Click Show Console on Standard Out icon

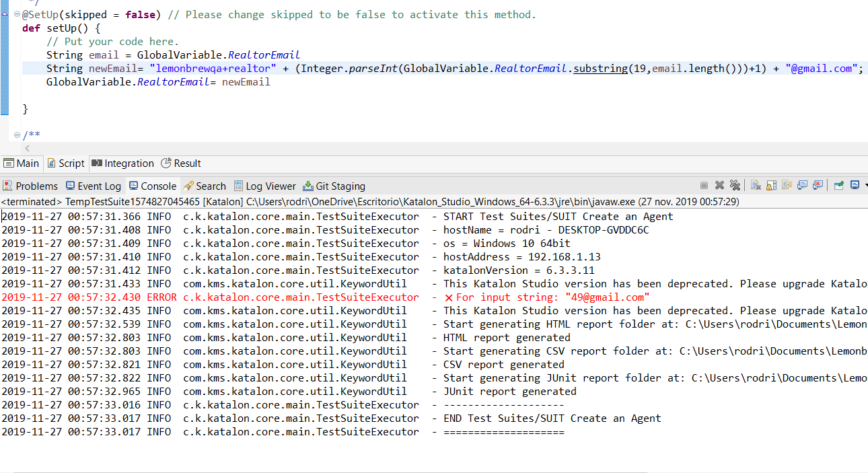tap(803, 186)
